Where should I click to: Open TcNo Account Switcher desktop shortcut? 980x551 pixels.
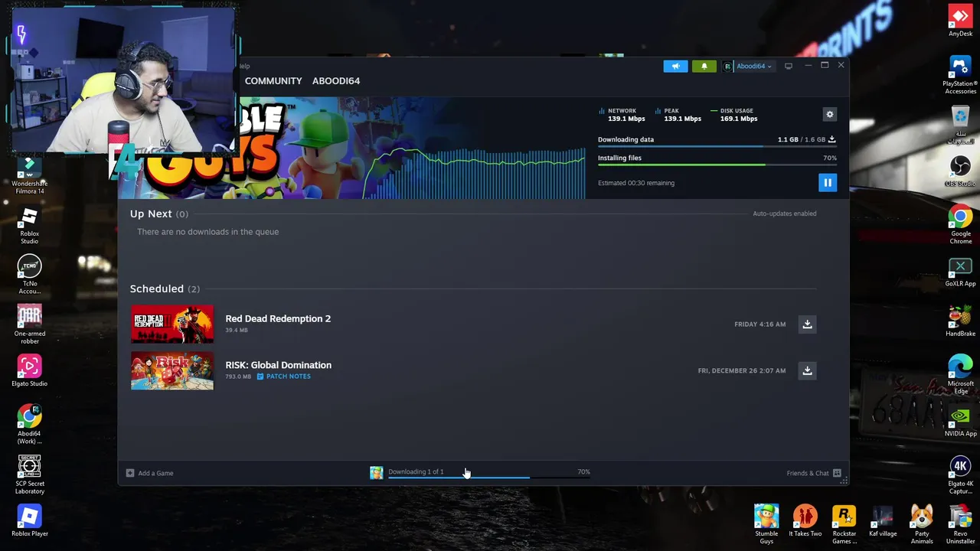29,275
